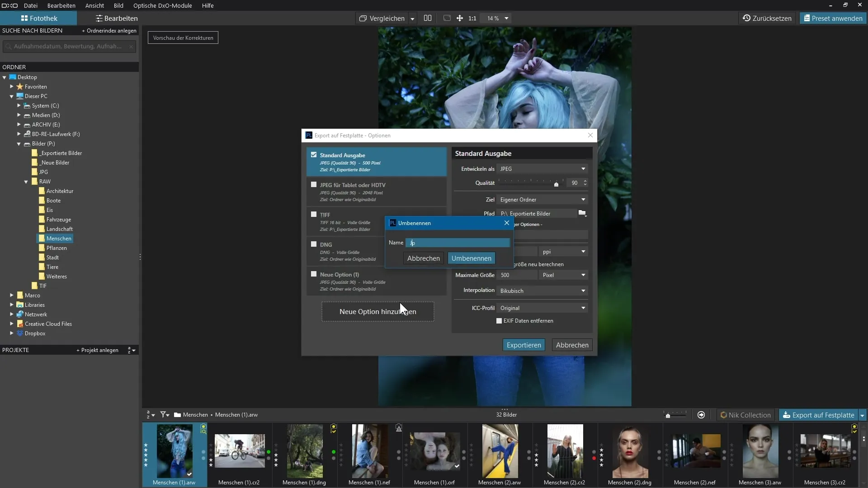This screenshot has height=488, width=868.
Task: Click Abbrechen in the export options dialog
Action: point(572,345)
